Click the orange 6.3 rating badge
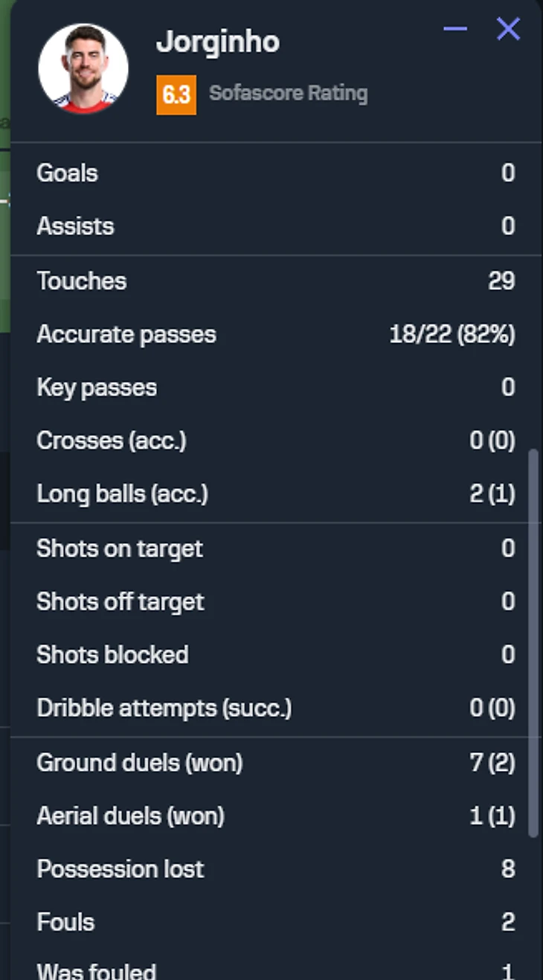543x980 pixels. point(176,95)
